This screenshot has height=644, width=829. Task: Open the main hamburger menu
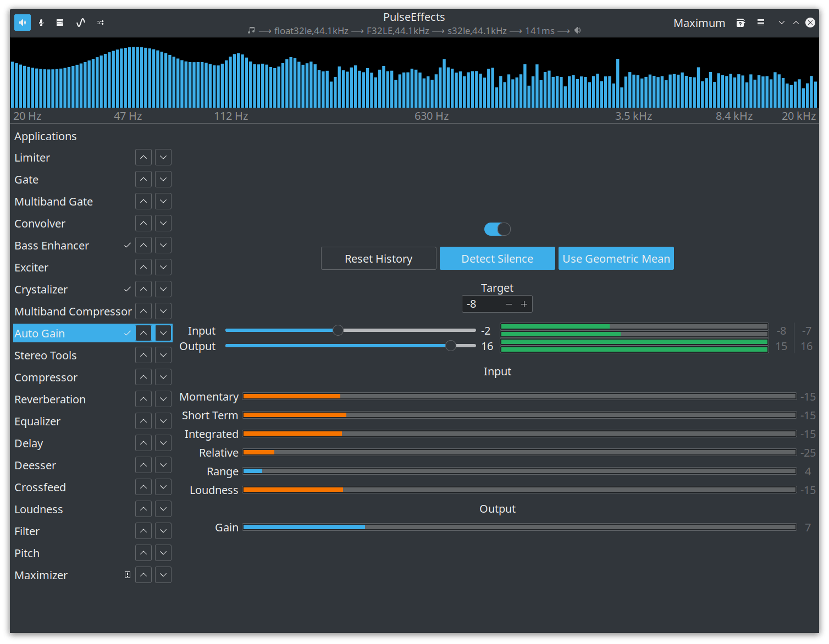click(x=761, y=23)
